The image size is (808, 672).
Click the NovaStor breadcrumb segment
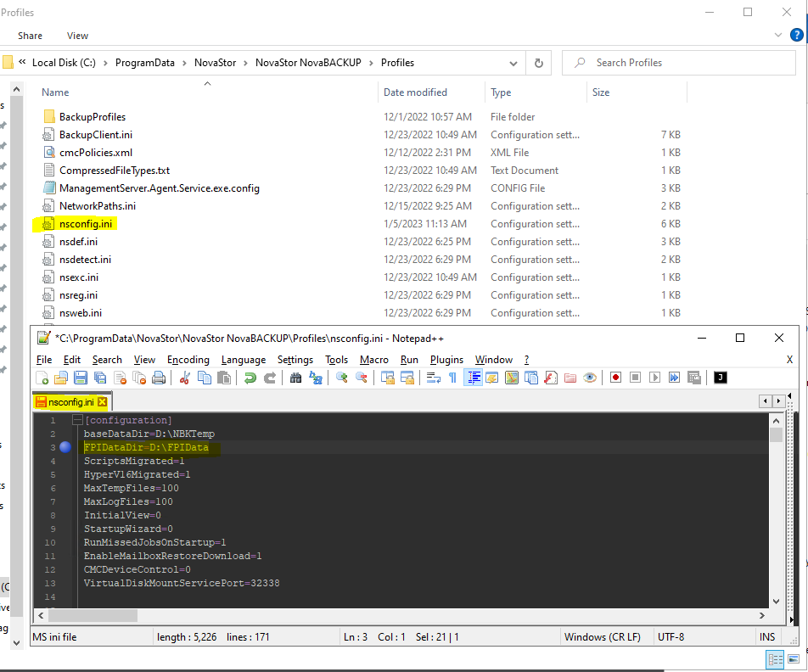pyautogui.click(x=215, y=63)
